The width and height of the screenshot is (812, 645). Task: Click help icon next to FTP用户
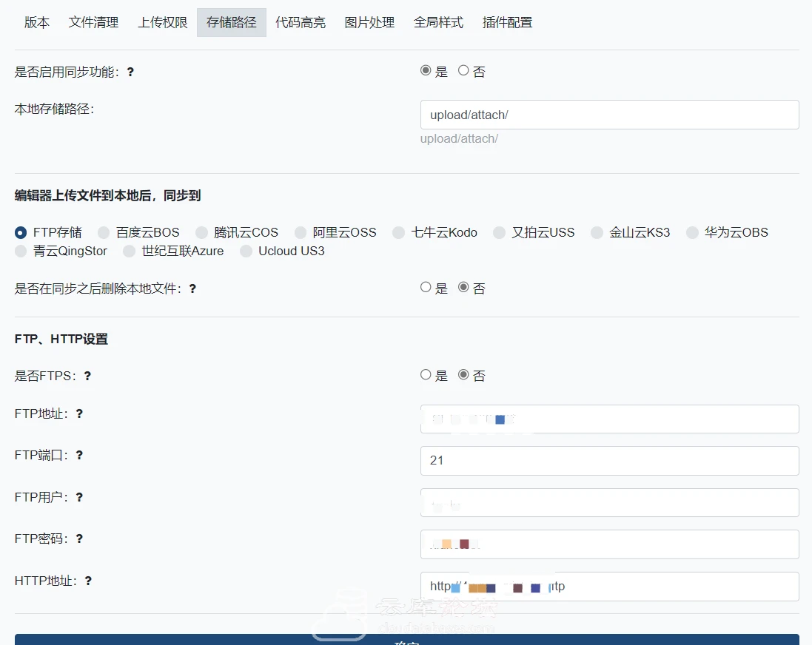[x=79, y=497]
